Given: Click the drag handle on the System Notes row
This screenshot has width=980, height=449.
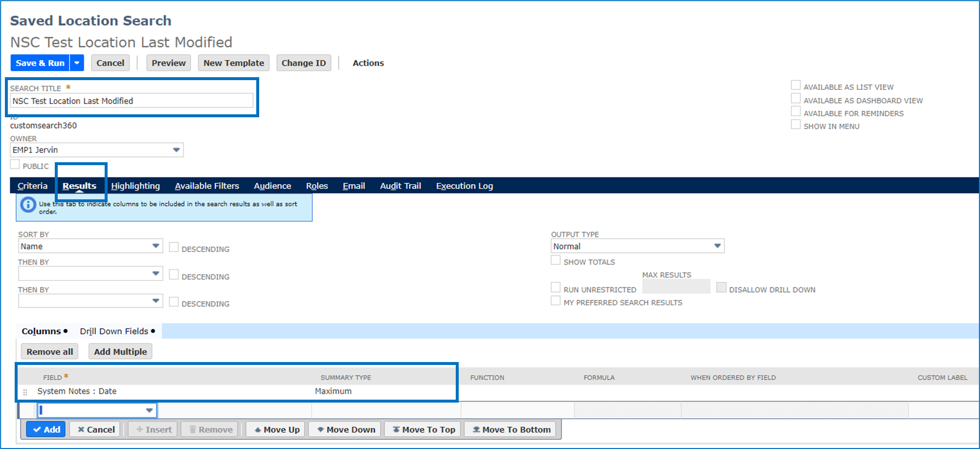Looking at the screenshot, I should click(25, 392).
